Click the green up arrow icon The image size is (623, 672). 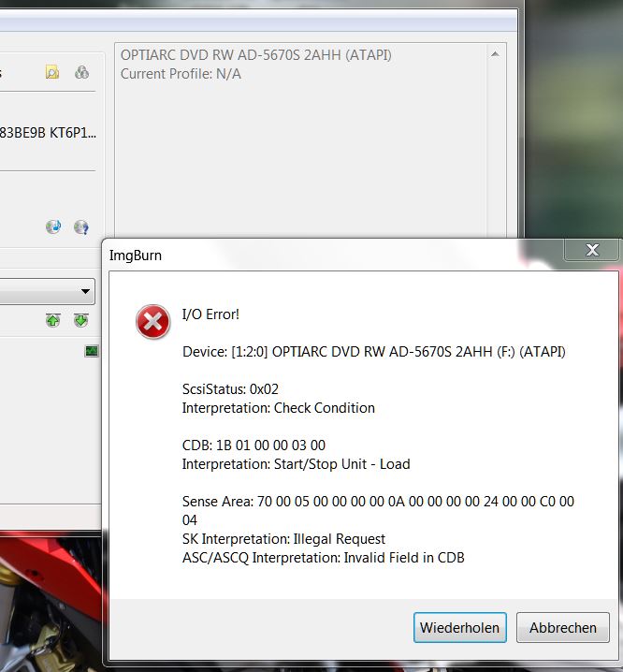(52, 320)
